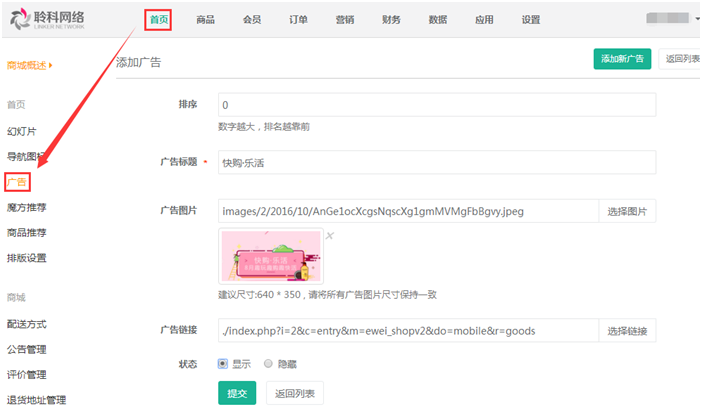Click into the 排序 number field
Viewport: 702px width, 416px height.
pyautogui.click(x=435, y=105)
